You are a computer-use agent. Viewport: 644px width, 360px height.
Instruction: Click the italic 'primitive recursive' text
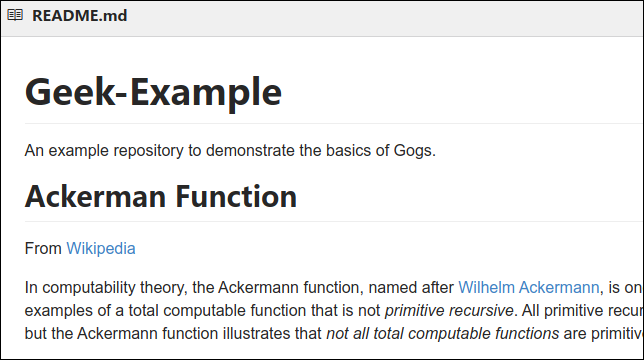pyautogui.click(x=449, y=310)
